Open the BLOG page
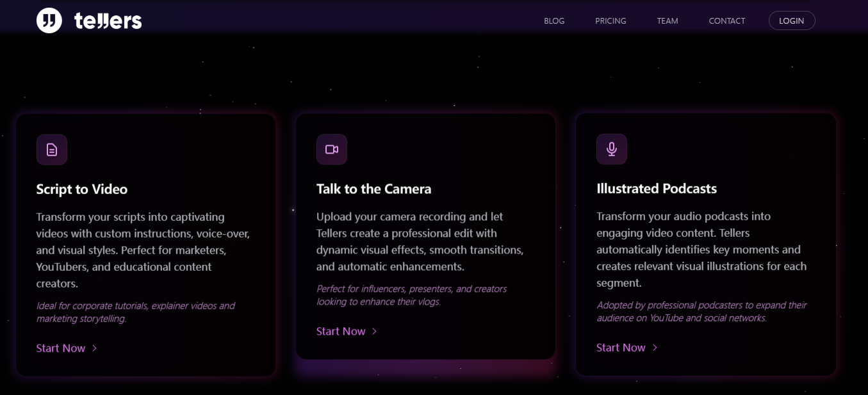Image resolution: width=868 pixels, height=395 pixels. point(553,20)
